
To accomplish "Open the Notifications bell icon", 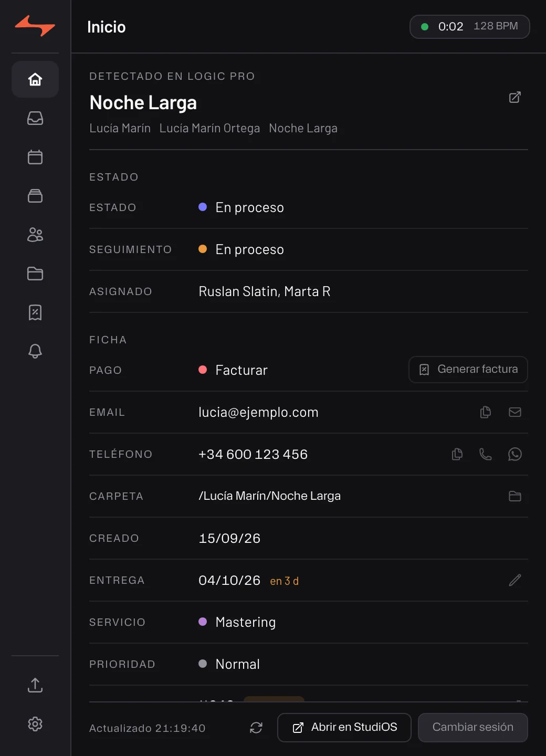I will [35, 351].
